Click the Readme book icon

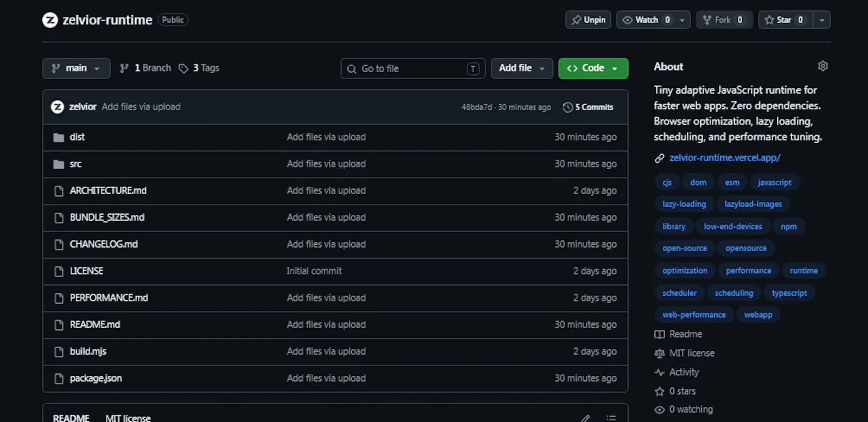click(659, 334)
